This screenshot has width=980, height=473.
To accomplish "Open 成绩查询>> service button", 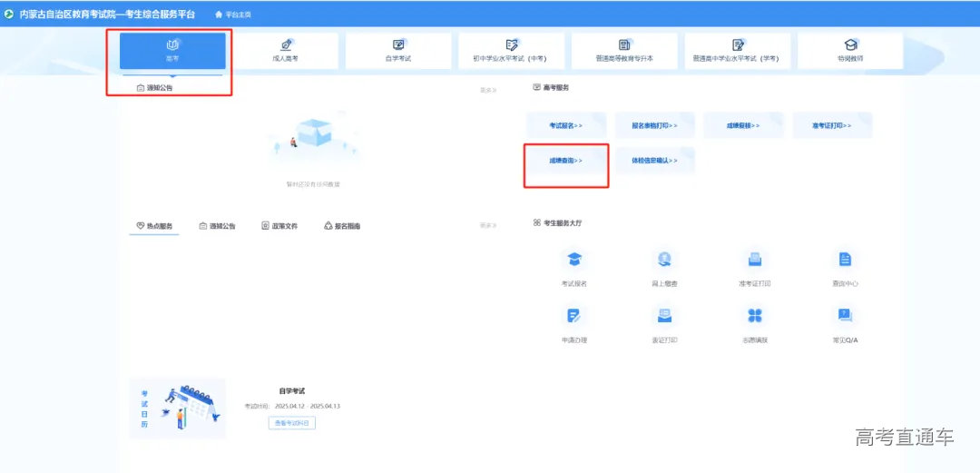I will click(566, 161).
